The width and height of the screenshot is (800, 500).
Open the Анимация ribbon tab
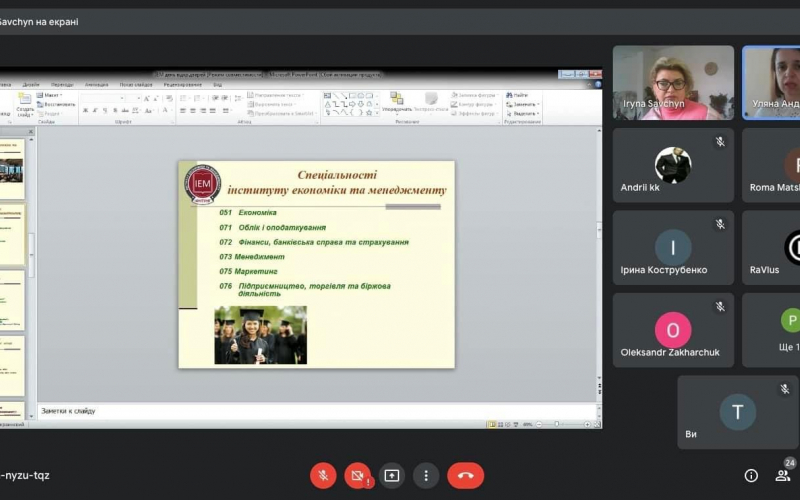(x=96, y=85)
